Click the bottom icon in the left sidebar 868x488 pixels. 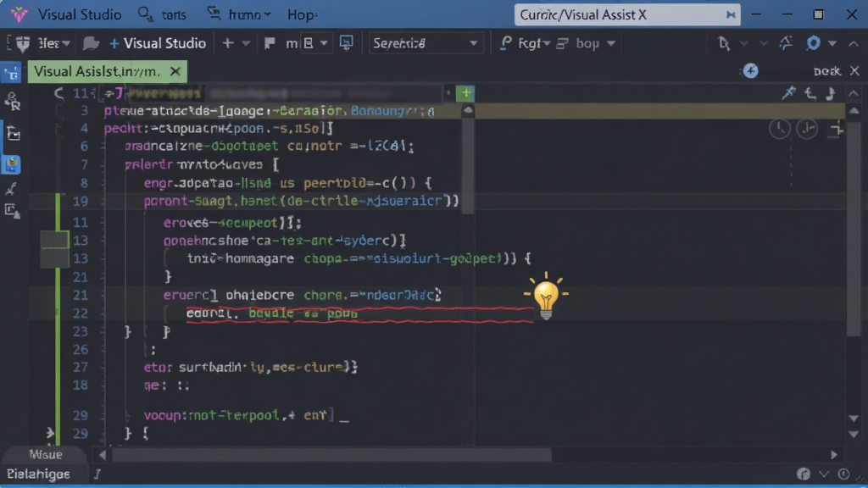[x=12, y=211]
